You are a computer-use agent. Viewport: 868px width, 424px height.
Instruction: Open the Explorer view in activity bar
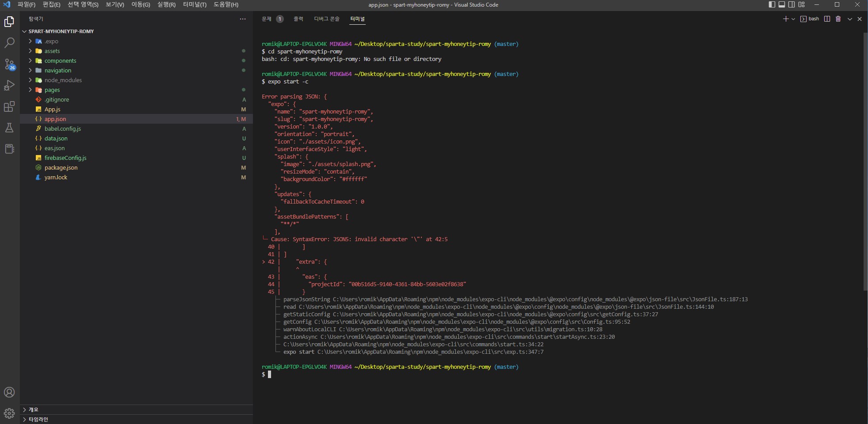(x=9, y=22)
